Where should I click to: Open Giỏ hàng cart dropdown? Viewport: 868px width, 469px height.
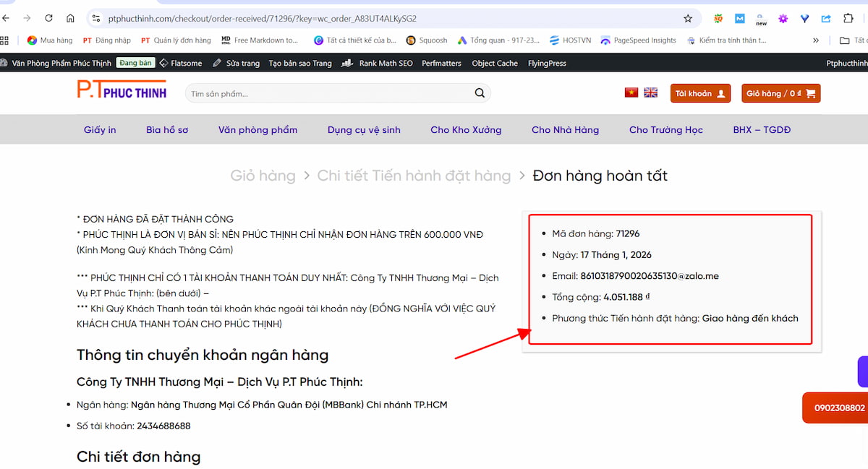point(780,93)
